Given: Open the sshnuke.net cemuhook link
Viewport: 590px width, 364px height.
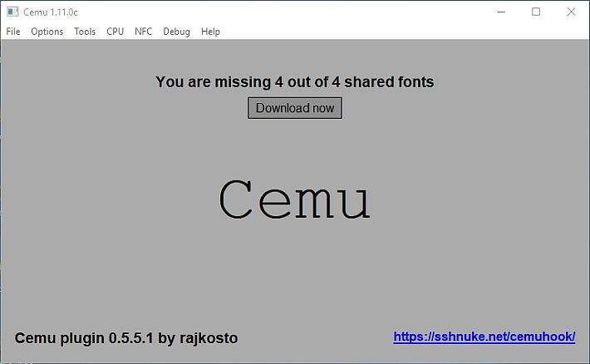Looking at the screenshot, I should (484, 337).
